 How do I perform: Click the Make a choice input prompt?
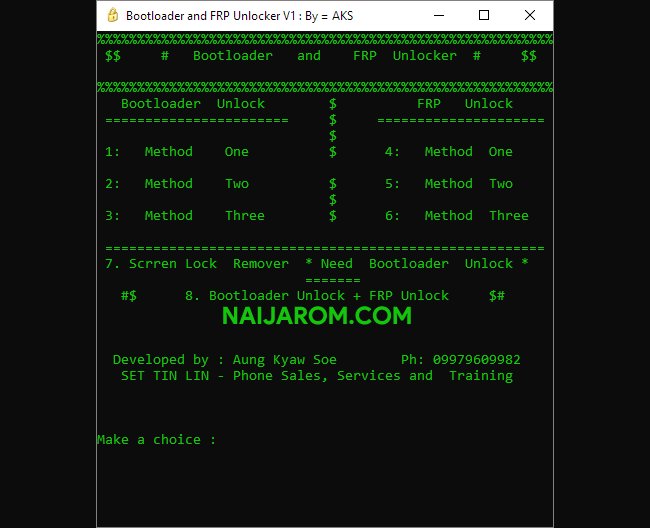pos(156,439)
